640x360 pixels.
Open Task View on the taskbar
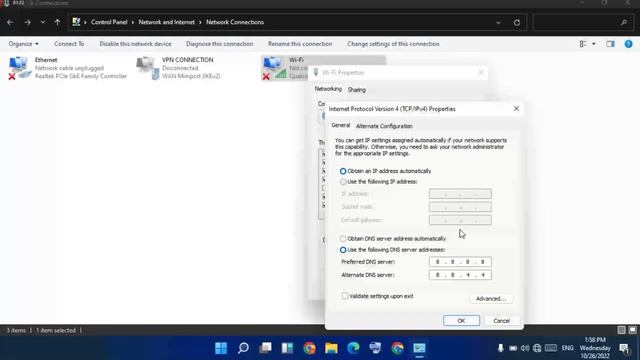(x=265, y=348)
